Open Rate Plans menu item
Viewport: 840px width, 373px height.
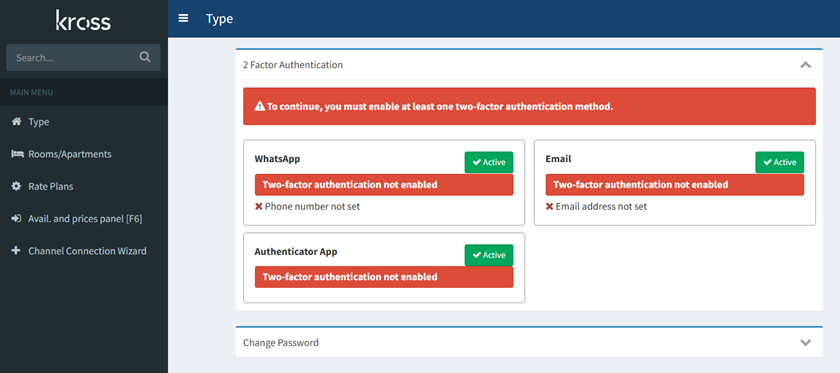(x=84, y=186)
